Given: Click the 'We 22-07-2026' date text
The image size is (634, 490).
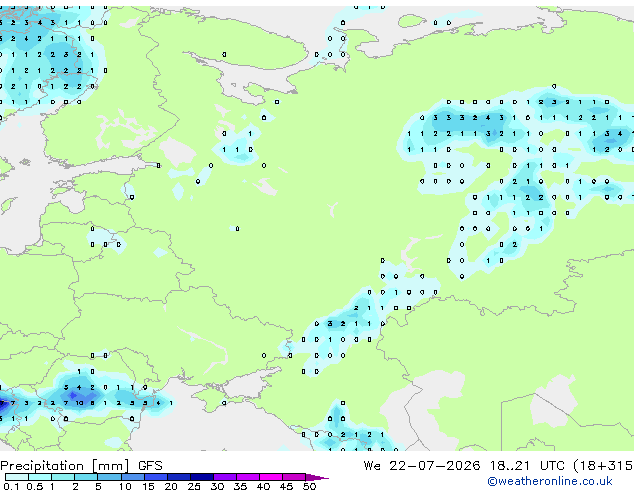Looking at the screenshot, I should coord(422,466).
